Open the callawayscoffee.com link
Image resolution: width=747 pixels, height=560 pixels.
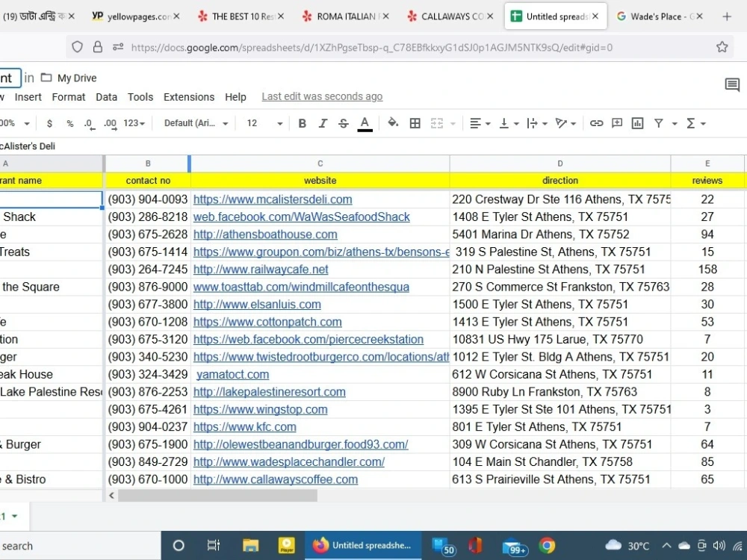pyautogui.click(x=276, y=479)
